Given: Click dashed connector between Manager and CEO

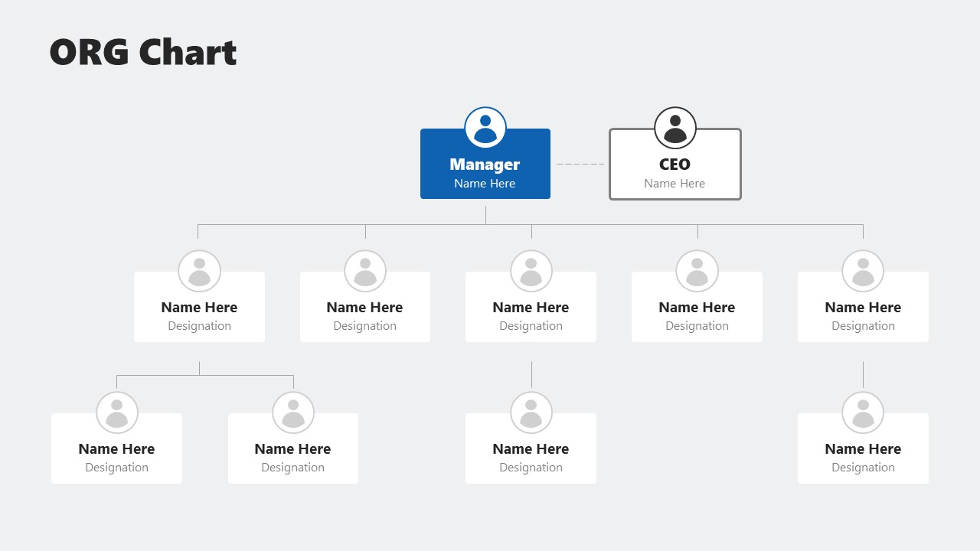Looking at the screenshot, I should pos(580,164).
